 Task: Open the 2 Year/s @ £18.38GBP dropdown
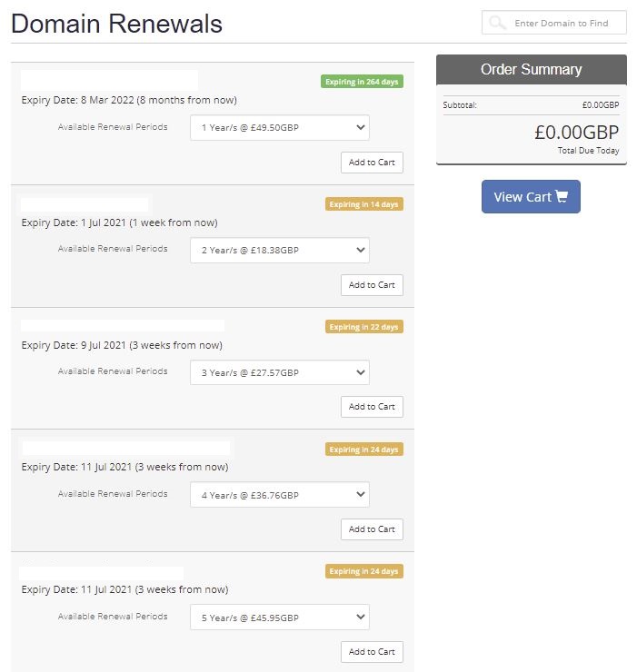pos(280,250)
